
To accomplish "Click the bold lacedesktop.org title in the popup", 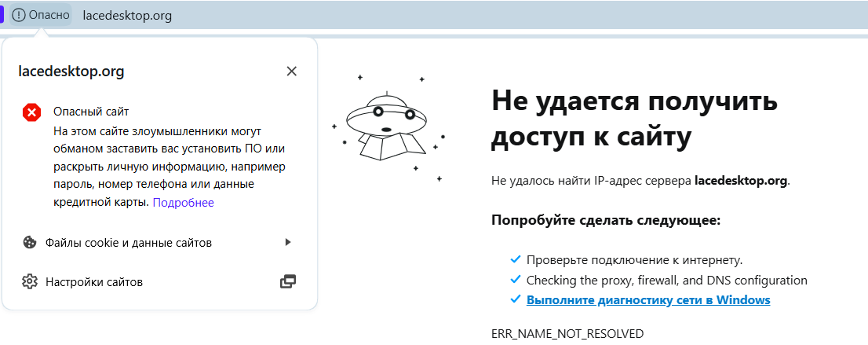I will click(71, 72).
